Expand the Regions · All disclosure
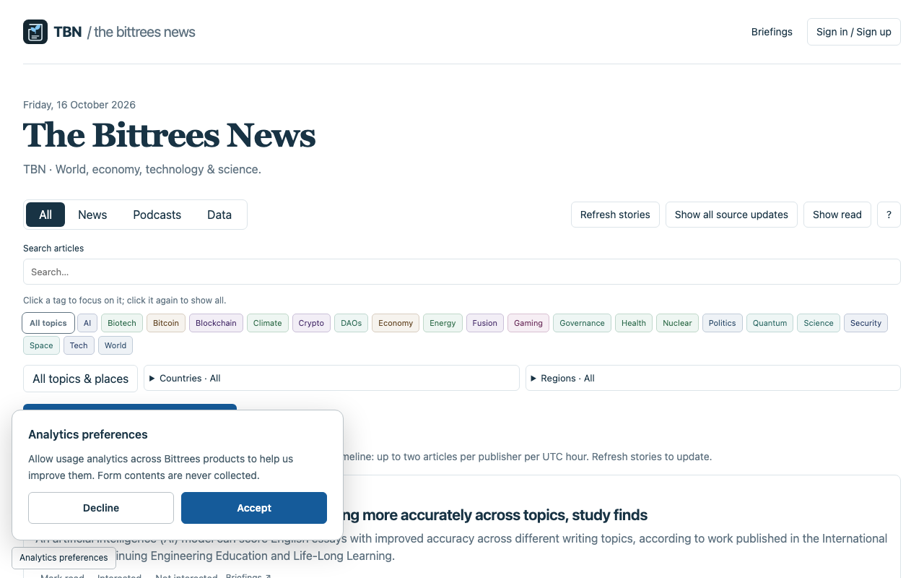 pos(713,378)
